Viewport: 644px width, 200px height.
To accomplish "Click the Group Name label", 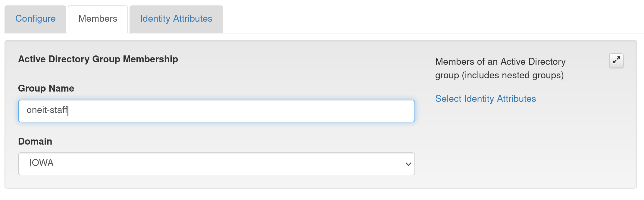I will point(46,88).
